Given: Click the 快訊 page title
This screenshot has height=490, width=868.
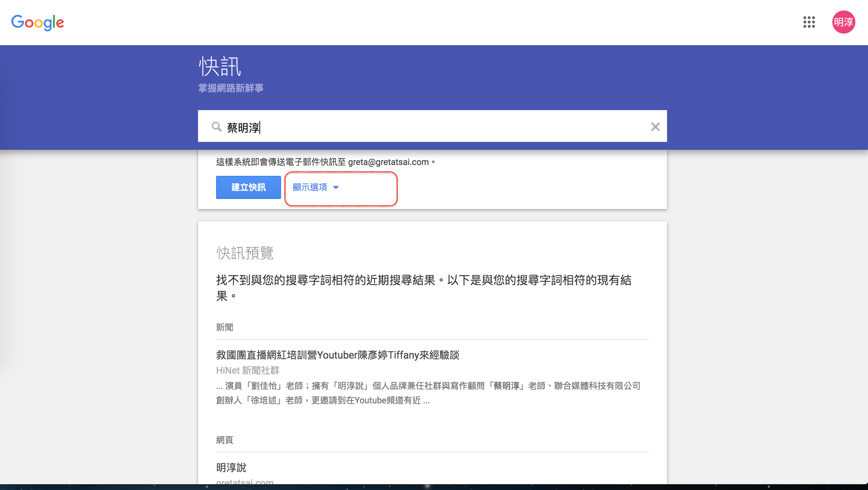Looking at the screenshot, I should point(220,67).
